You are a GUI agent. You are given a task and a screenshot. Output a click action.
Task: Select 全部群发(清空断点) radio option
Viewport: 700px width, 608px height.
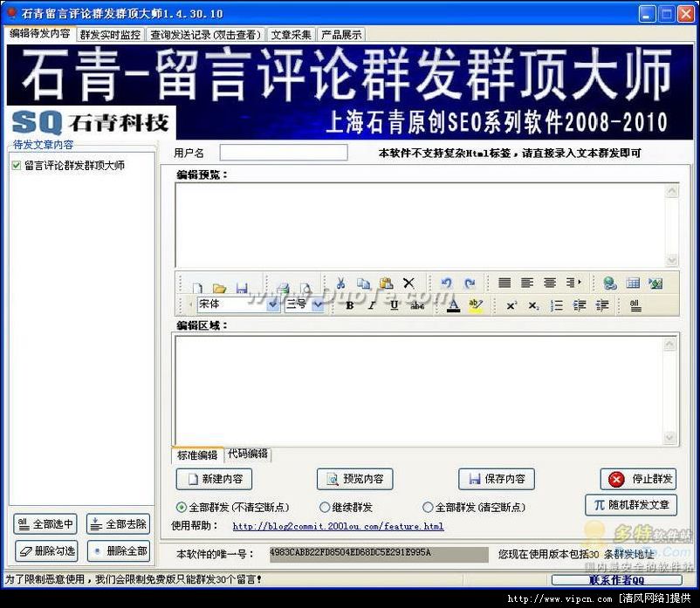pos(428,507)
